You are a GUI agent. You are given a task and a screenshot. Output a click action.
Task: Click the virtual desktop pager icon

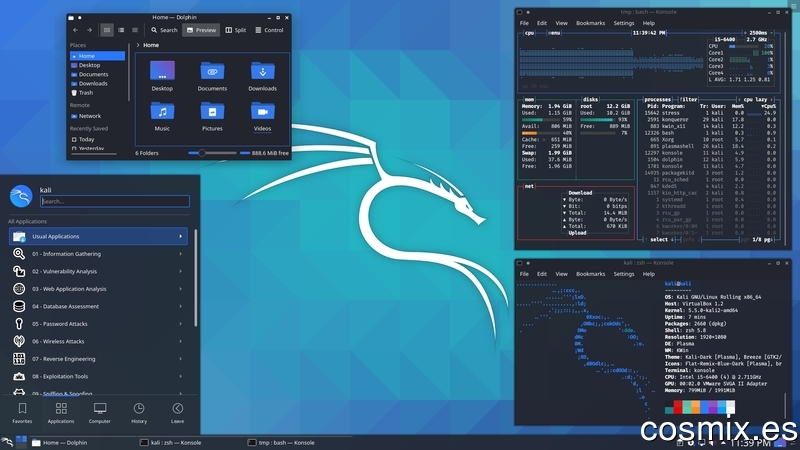pyautogui.click(x=21, y=442)
